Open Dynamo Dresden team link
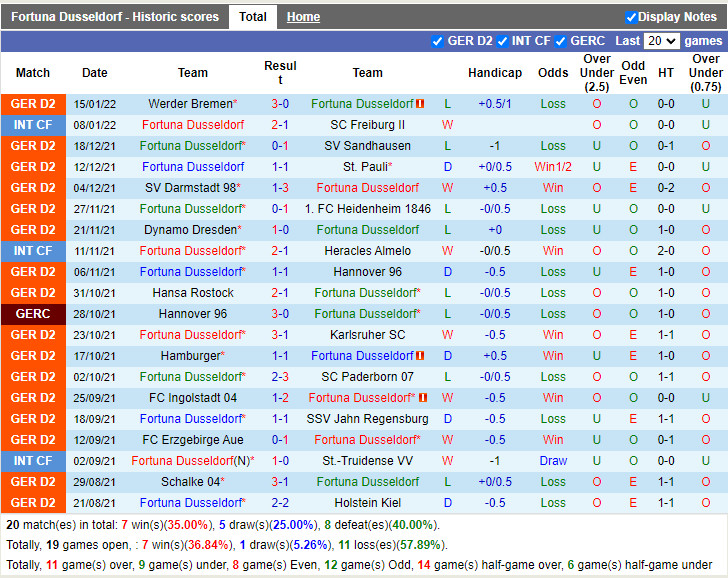This screenshot has height=578, width=728. [x=190, y=230]
